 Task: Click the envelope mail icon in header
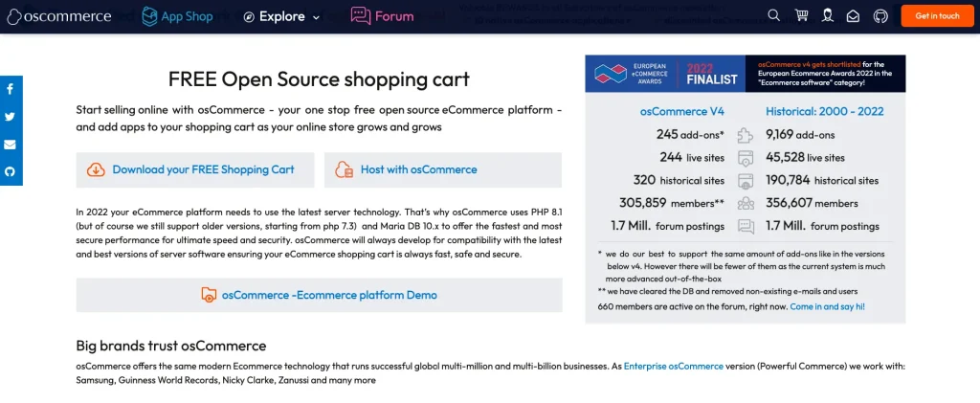tap(853, 16)
